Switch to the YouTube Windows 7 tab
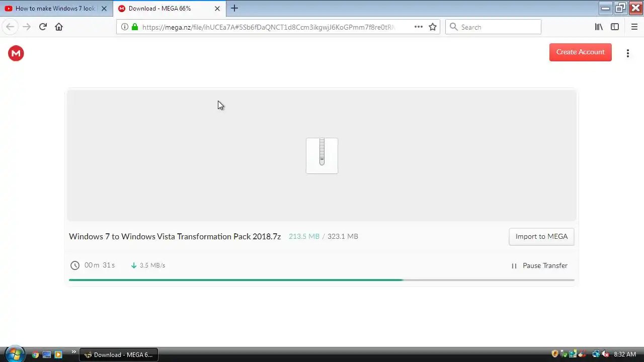 coord(56,9)
